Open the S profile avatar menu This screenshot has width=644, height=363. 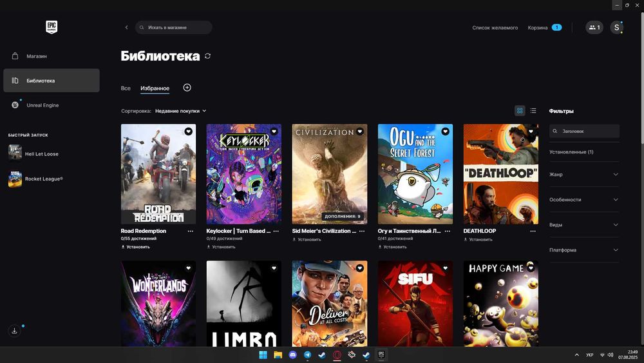pyautogui.click(x=616, y=28)
